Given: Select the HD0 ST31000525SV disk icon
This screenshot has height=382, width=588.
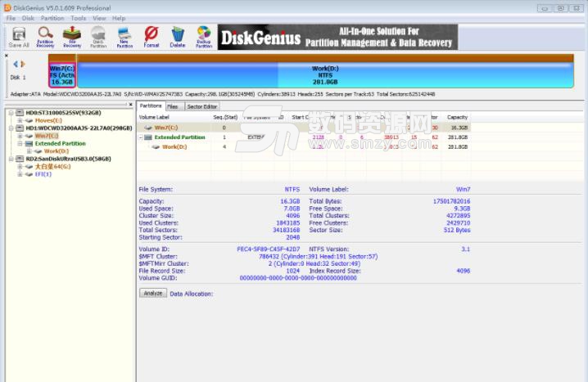Looking at the screenshot, I should [x=20, y=113].
